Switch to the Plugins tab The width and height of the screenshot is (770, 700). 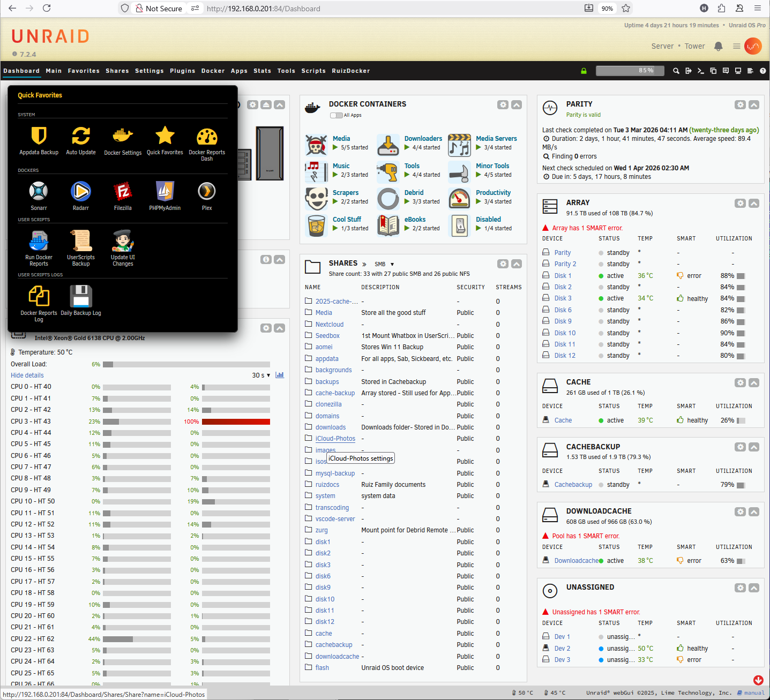pos(183,71)
